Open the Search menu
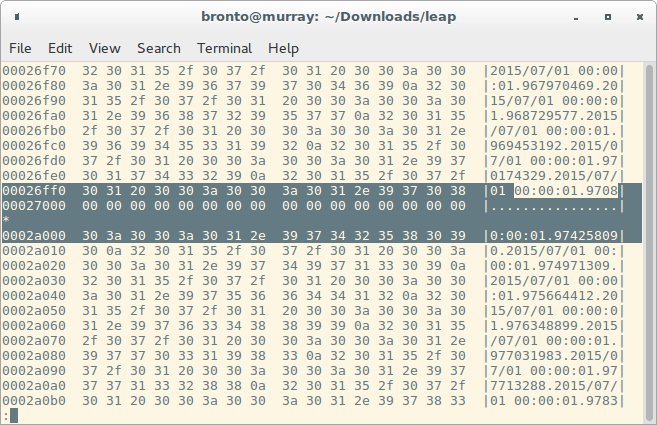The image size is (657, 425). [x=159, y=48]
